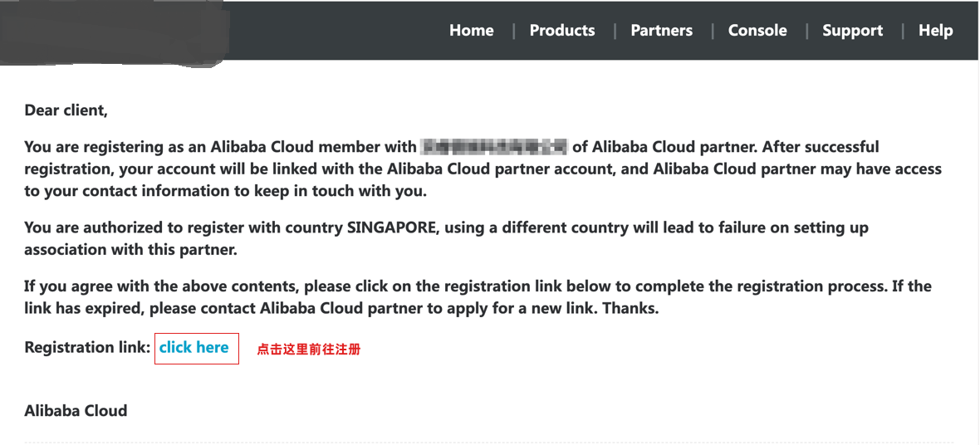
Task: Click the dotted divider below the signature
Action: [488, 443]
